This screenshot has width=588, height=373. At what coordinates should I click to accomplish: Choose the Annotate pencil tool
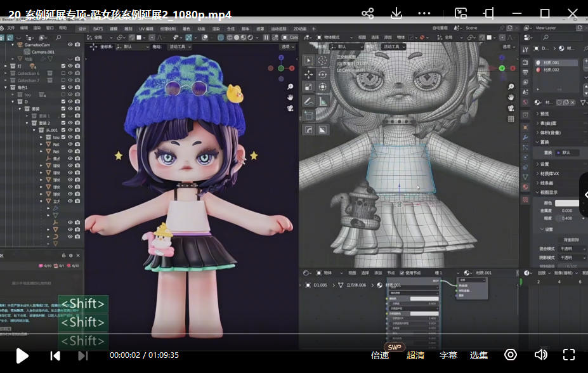point(308,101)
